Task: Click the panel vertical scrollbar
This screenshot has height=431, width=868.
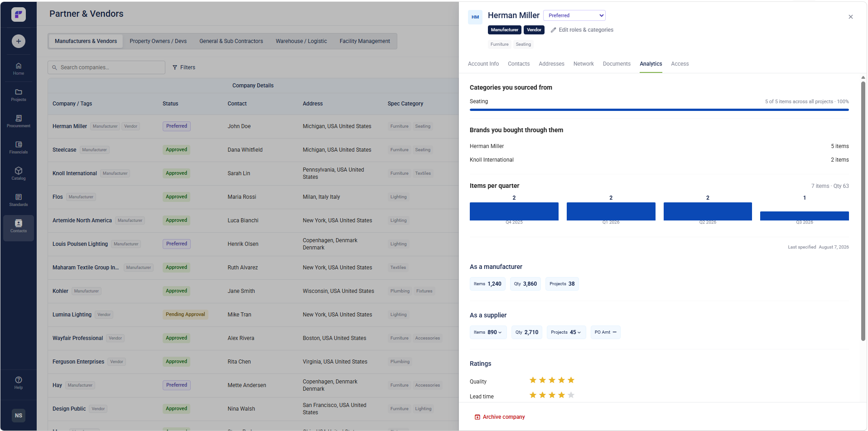Action: point(863,211)
